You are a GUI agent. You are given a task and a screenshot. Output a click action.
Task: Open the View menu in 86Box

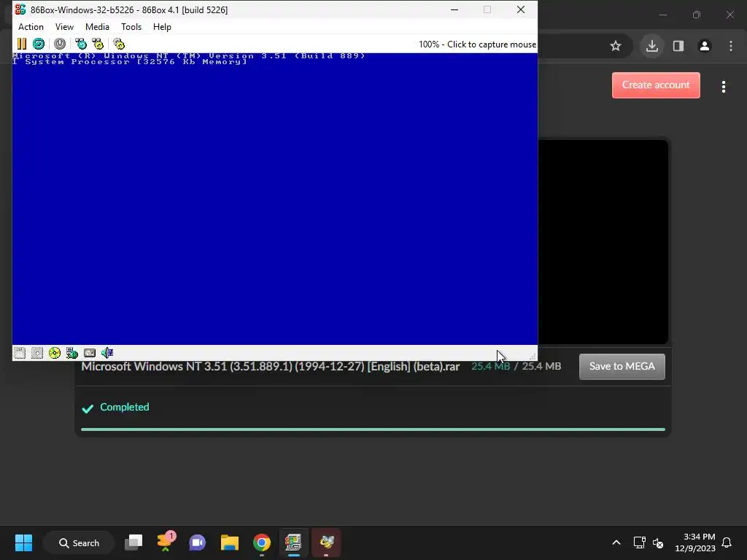click(x=64, y=27)
